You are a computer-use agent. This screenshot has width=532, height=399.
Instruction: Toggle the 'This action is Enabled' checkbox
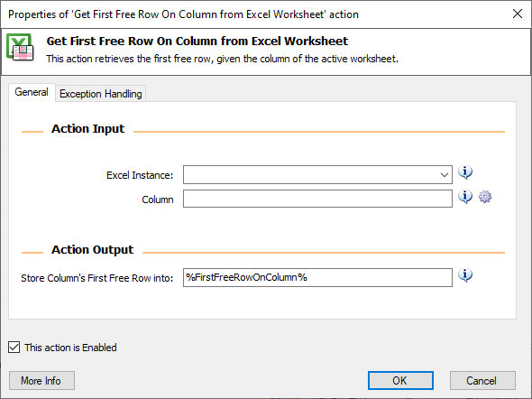tap(14, 348)
